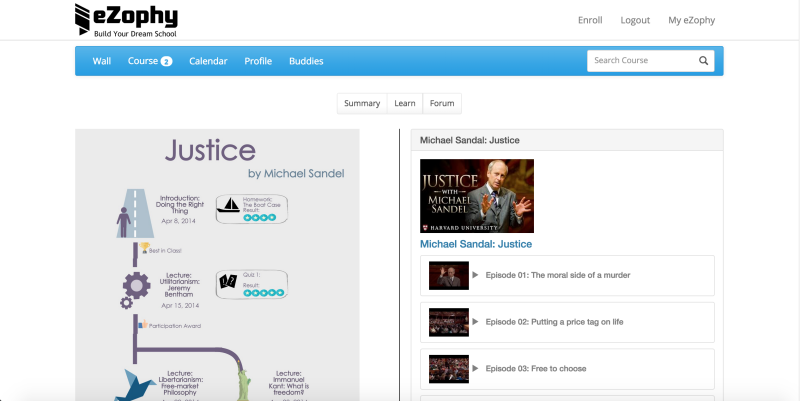Click the quiz cards icon
Viewport: 800px width, 401px height.
click(x=229, y=281)
